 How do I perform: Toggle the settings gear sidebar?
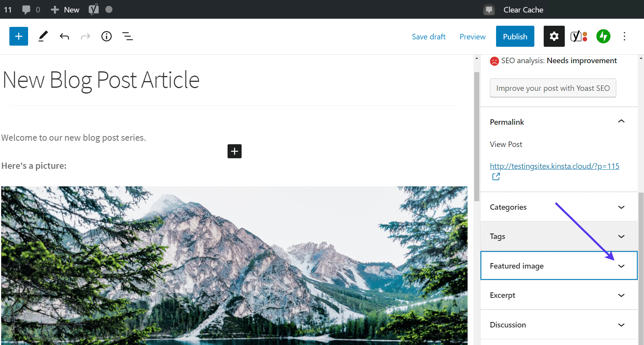pyautogui.click(x=554, y=36)
